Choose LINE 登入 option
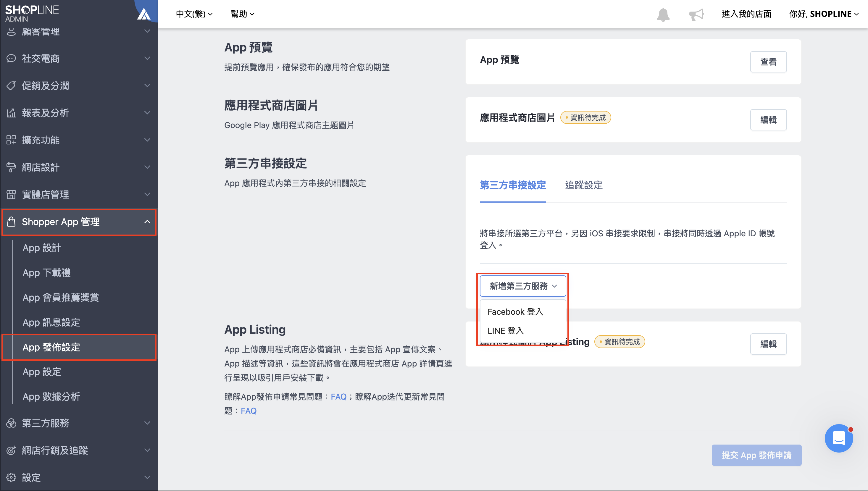868x491 pixels. (x=506, y=330)
